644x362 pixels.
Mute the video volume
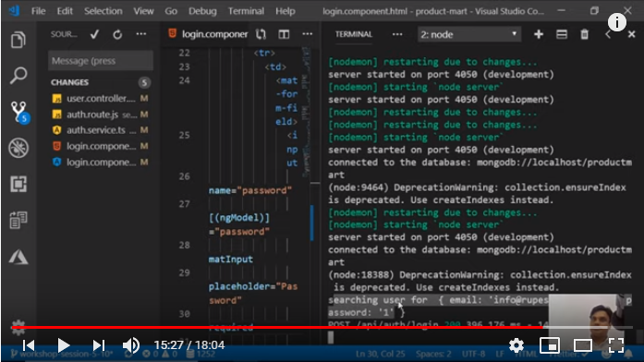tap(131, 345)
